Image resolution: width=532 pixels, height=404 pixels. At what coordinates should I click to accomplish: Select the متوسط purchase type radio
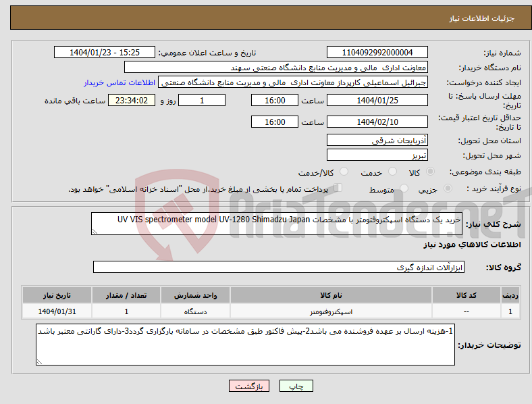pyautogui.click(x=404, y=188)
